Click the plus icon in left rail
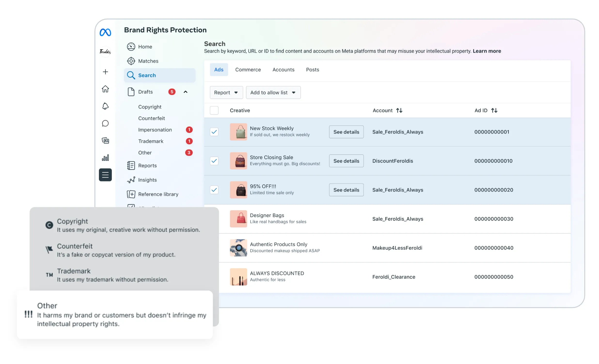This screenshot has width=599, height=364. (x=105, y=72)
